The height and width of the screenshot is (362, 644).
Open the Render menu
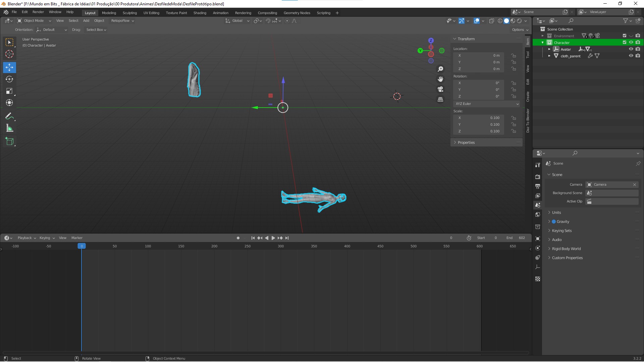[x=38, y=12]
